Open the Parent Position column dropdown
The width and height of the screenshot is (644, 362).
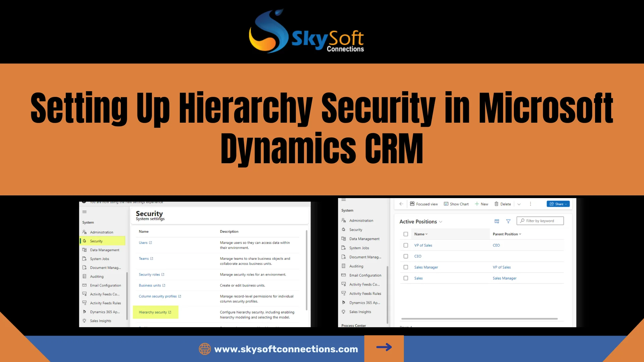click(507, 234)
